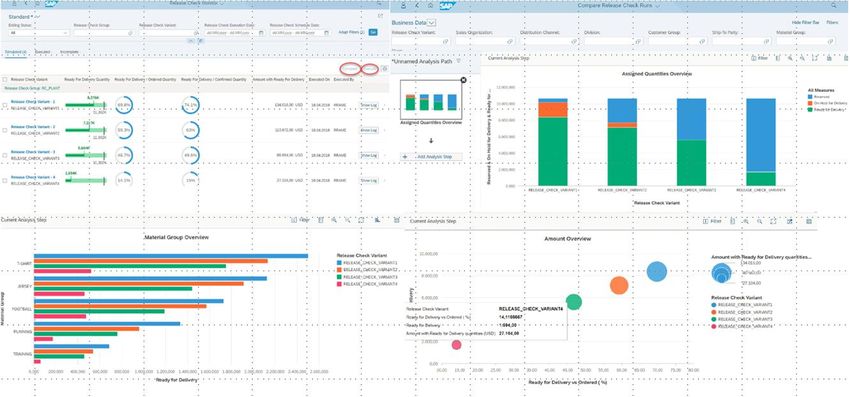Click the SAP logo in Compare Release Check Runs
850x397 pixels.
pos(447,5)
